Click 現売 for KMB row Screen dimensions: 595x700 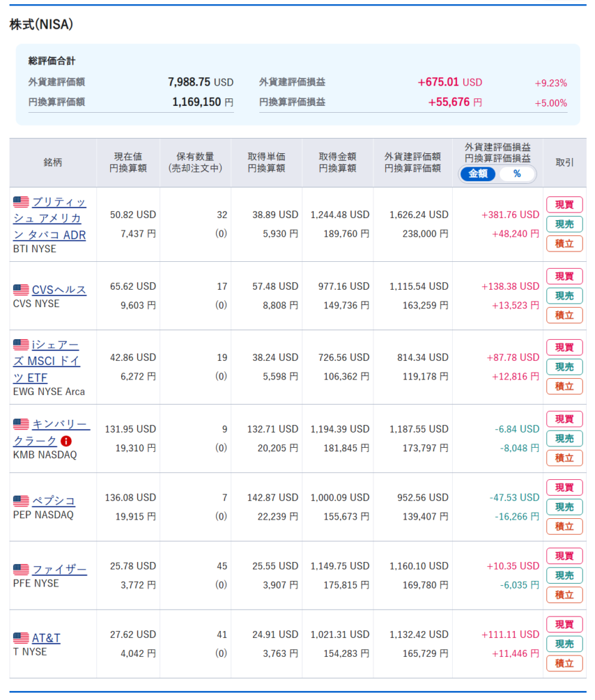click(x=564, y=438)
